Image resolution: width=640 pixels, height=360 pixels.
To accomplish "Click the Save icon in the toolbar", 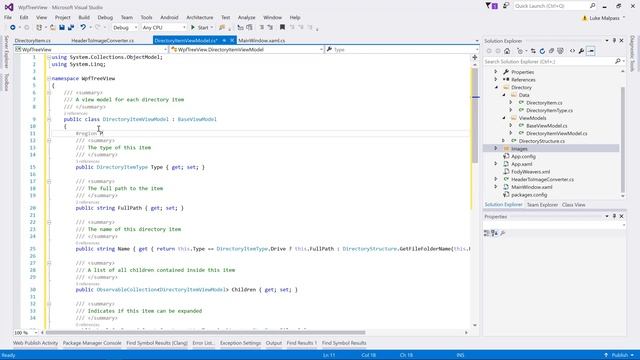I will pos(62,27).
